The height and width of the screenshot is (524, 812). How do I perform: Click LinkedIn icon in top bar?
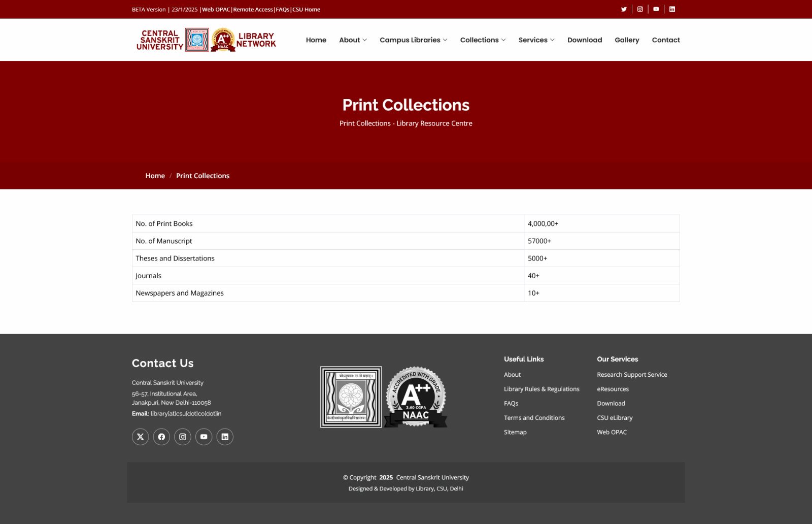(672, 9)
